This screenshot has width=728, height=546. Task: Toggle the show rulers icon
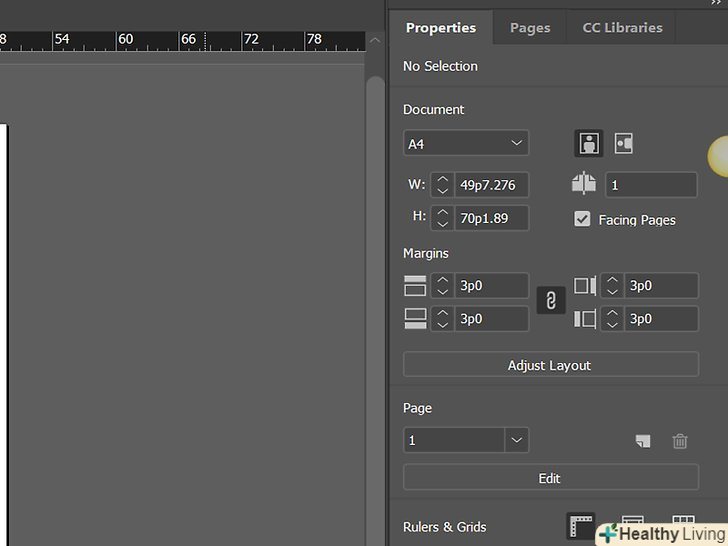pos(580,526)
